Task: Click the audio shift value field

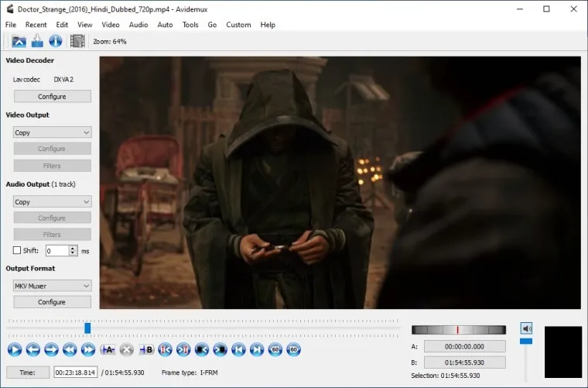Action: 57,251
